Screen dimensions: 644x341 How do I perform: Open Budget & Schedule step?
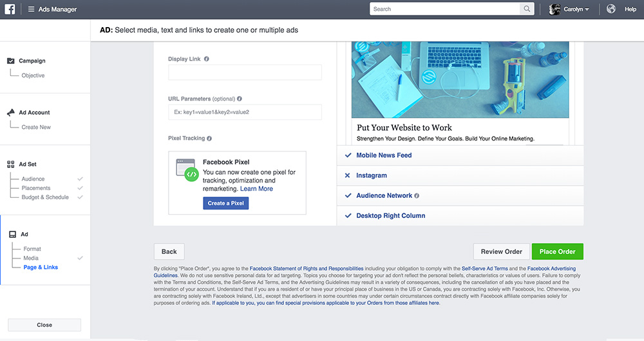(45, 197)
